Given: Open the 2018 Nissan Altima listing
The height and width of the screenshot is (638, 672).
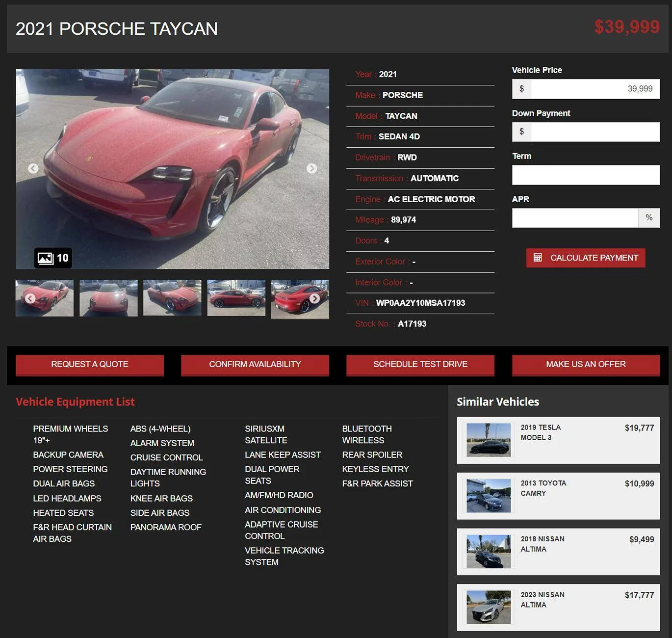Looking at the screenshot, I should (558, 552).
